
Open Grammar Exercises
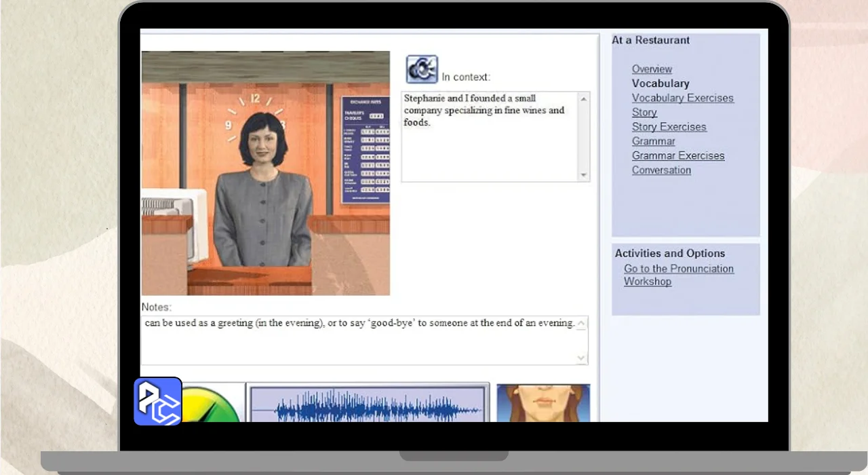point(678,155)
